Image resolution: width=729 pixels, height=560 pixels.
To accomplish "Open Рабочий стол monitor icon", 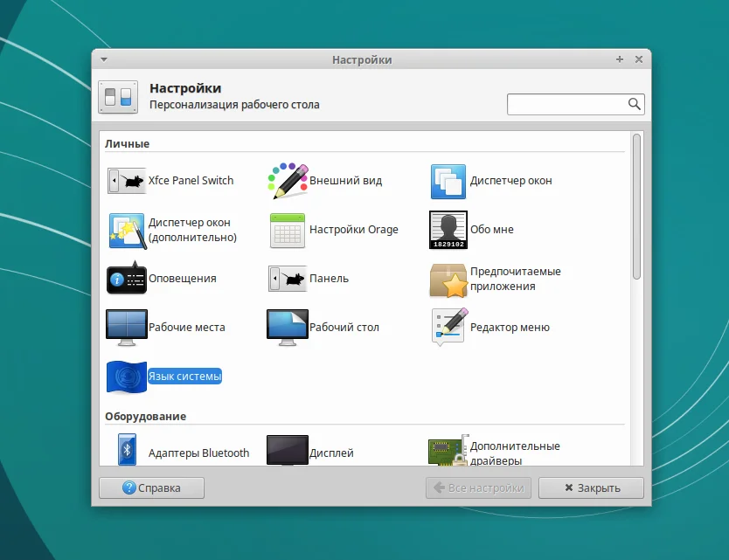I will click(288, 328).
